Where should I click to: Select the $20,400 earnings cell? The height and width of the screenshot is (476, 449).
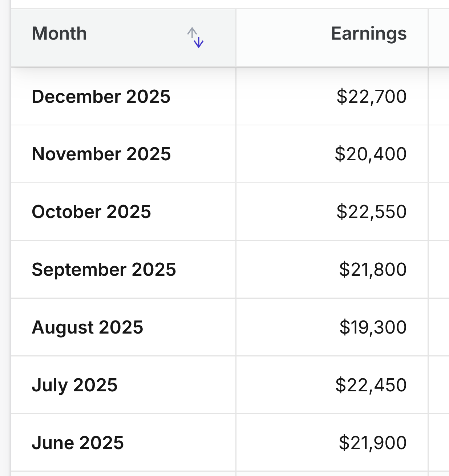coord(371,154)
